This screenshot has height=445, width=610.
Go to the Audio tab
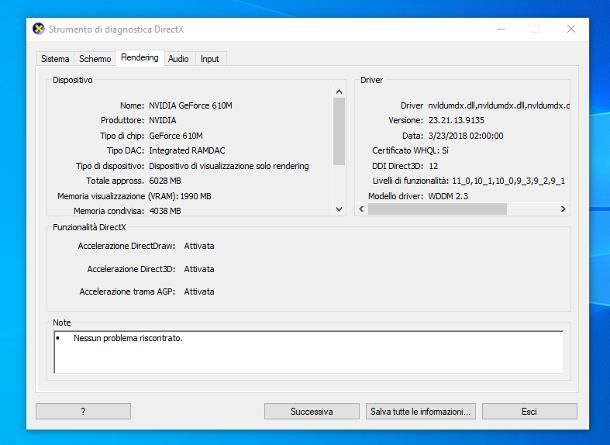pyautogui.click(x=179, y=59)
